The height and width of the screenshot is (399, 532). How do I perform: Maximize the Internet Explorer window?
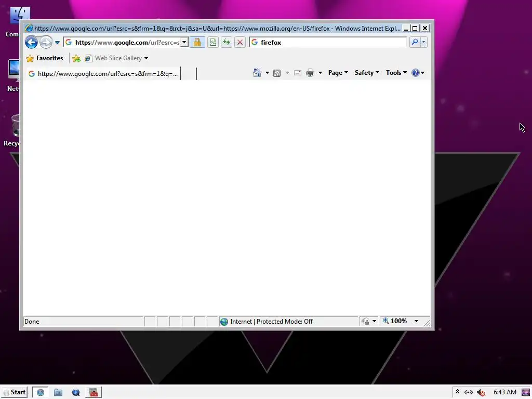click(415, 29)
